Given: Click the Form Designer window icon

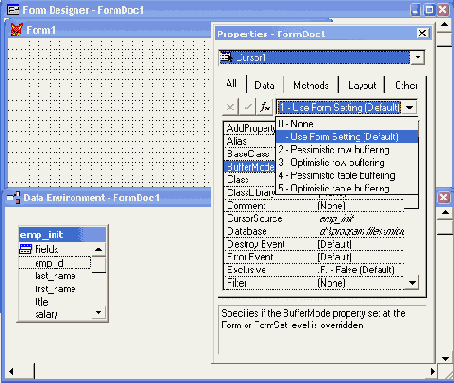Looking at the screenshot, I should coord(13,10).
